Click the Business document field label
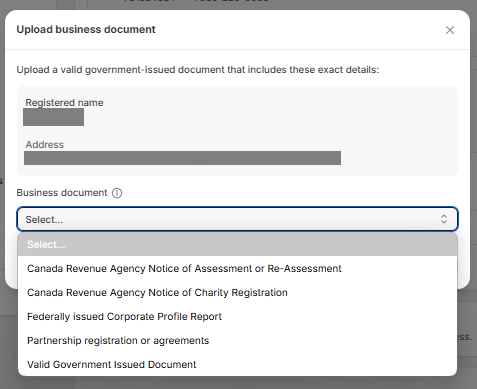This screenshot has height=389, width=477. pos(62,193)
